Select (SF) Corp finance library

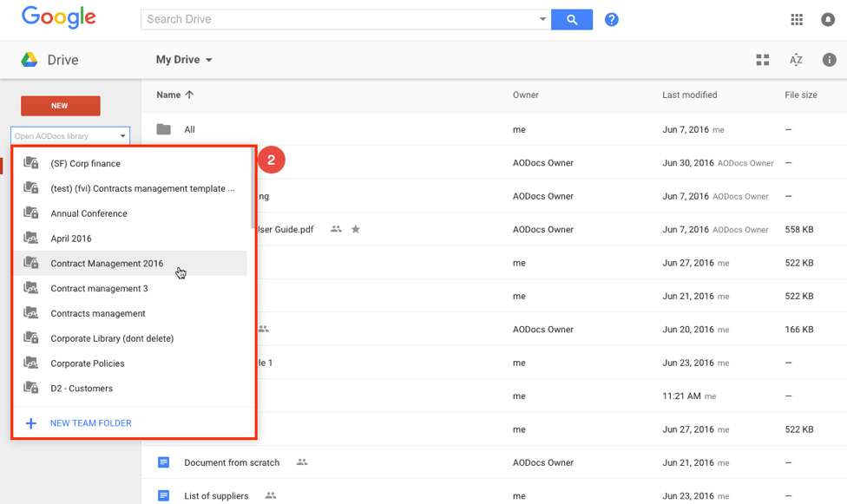[130, 163]
